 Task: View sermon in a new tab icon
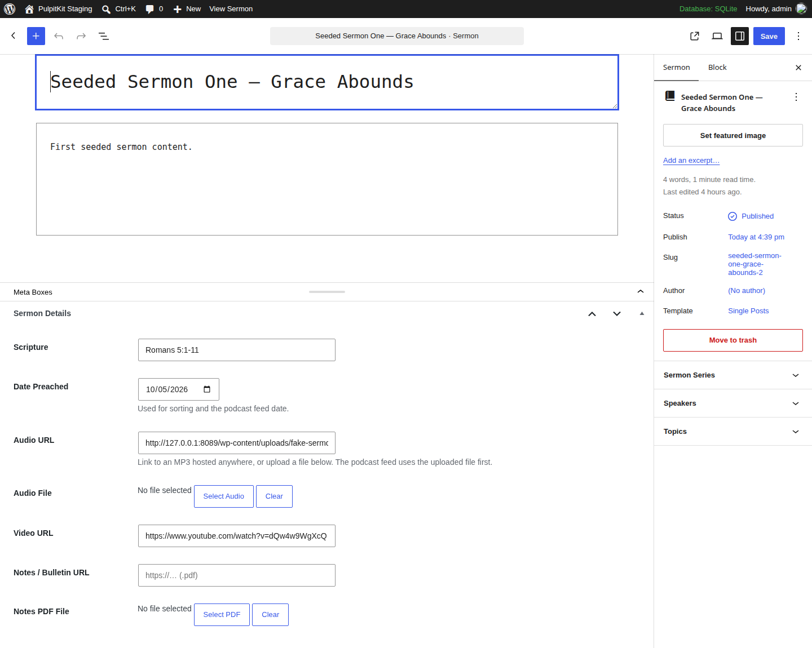[695, 36]
